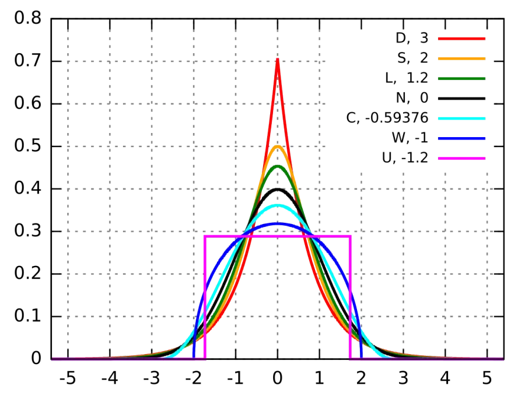Viewport: 532px width, 399px height.
Task: Click the legend label 'C, -0.59376'
Action: 387,118
